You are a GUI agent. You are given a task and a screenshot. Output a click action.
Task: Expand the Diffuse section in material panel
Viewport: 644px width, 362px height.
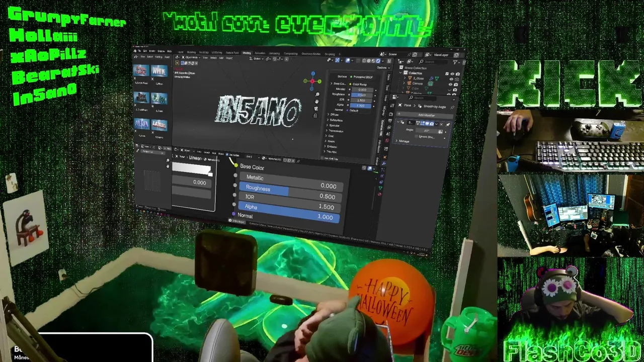click(328, 114)
